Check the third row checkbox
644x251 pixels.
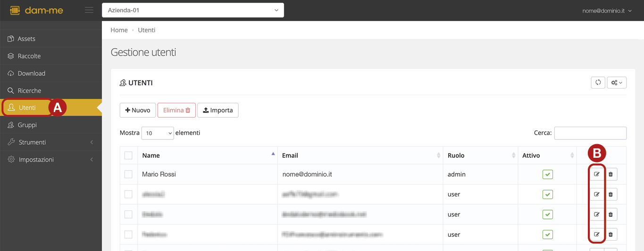(x=128, y=214)
